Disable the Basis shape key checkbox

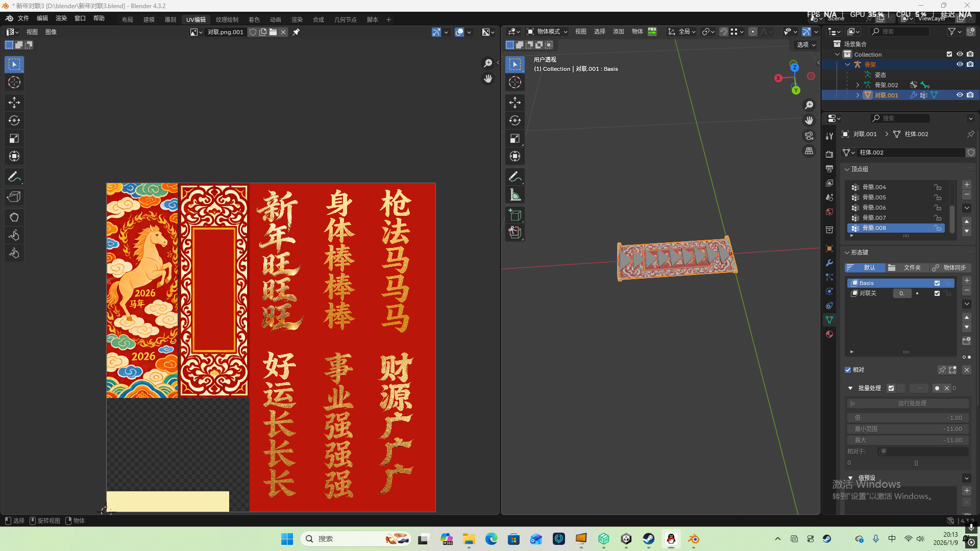coord(937,283)
